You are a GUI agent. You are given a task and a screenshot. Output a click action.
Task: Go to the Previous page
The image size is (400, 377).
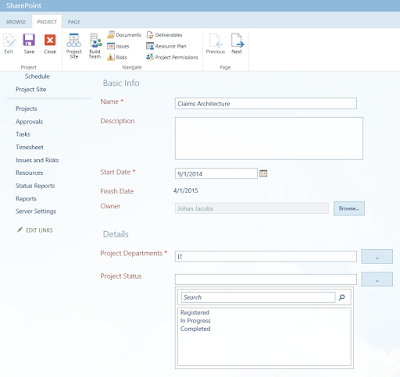[215, 43]
